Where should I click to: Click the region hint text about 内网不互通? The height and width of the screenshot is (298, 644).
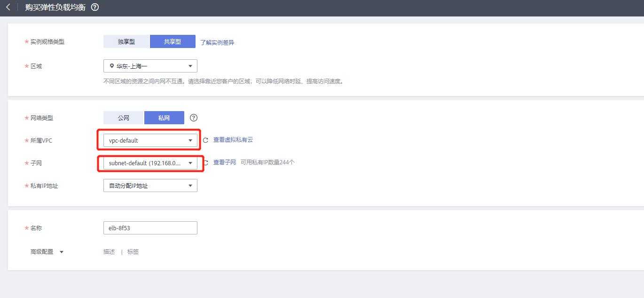[224, 81]
